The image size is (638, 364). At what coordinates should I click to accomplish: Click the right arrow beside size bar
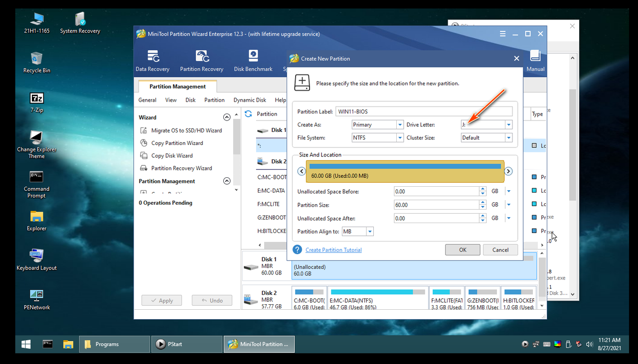[508, 171]
